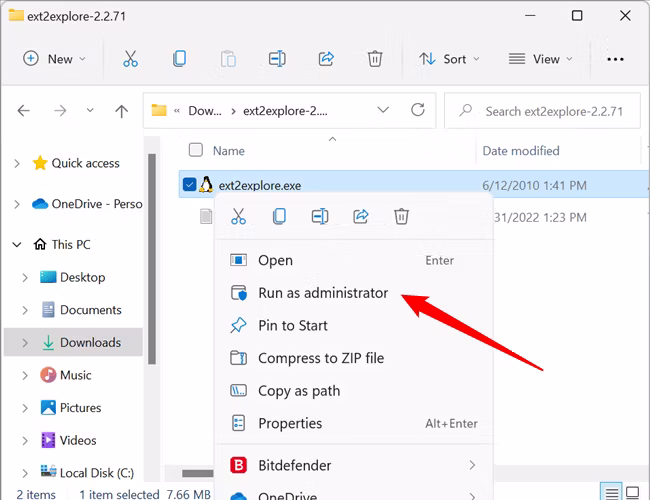Click the navigation pane vertical scrollbar
Image resolution: width=650 pixels, height=500 pixels.
[152, 259]
